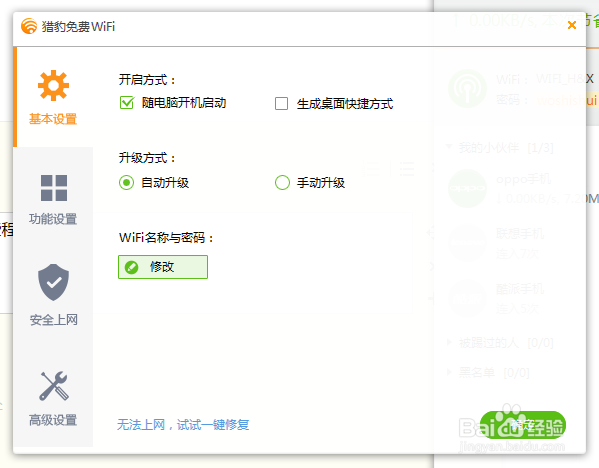
Task: Open the 安全上网 shield icon
Action: [53, 282]
